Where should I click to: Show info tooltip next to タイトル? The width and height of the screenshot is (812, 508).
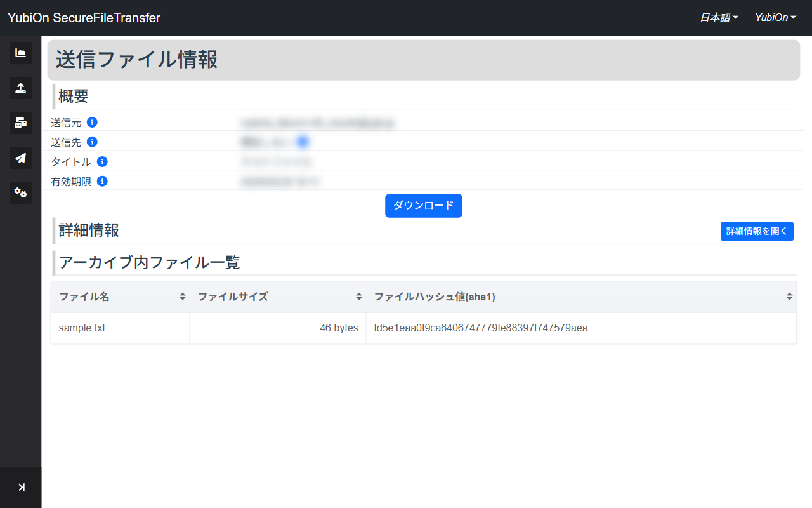pyautogui.click(x=102, y=162)
